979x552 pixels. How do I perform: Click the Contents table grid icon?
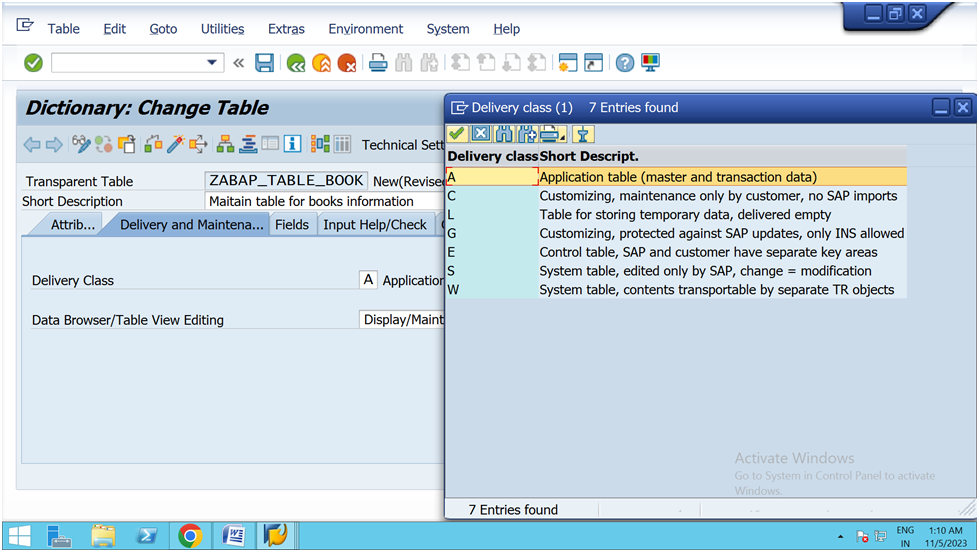[x=342, y=144]
